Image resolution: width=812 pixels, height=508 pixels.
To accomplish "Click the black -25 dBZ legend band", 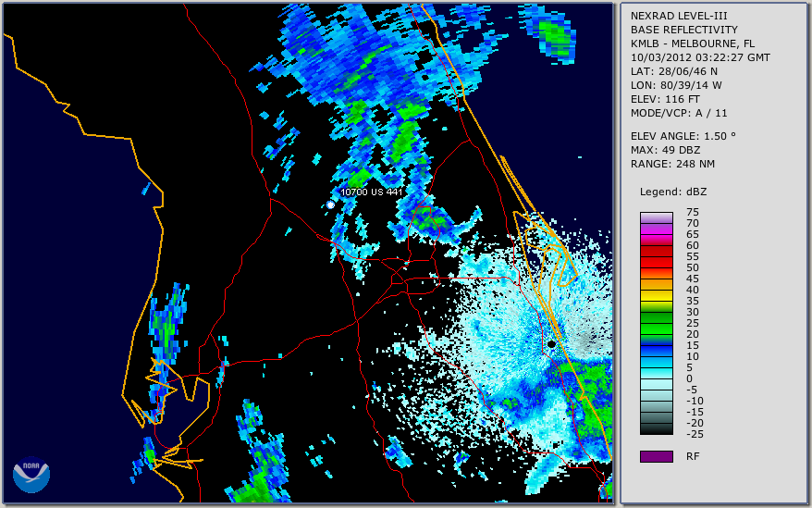I will pyautogui.click(x=656, y=429).
